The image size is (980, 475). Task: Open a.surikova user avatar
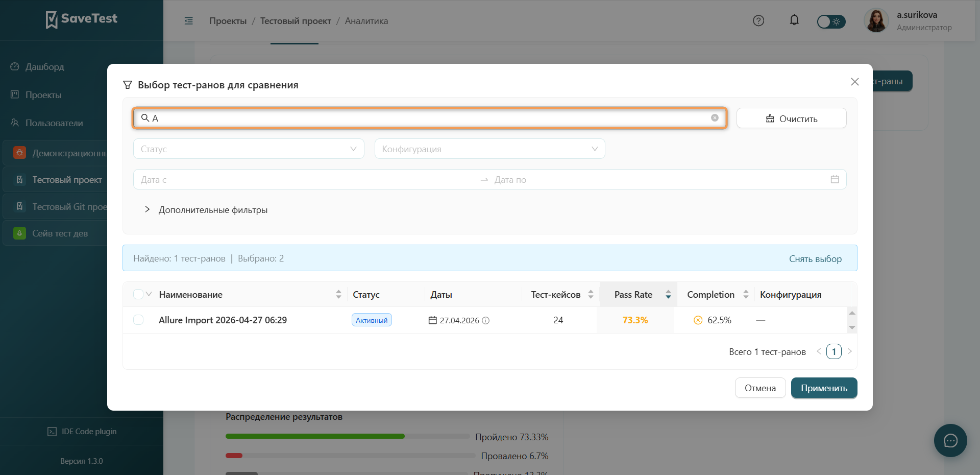pos(876,21)
